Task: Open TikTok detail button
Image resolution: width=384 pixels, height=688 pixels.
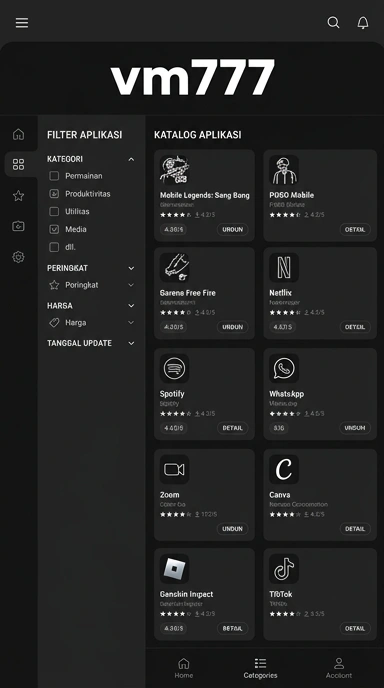Action: point(355,628)
